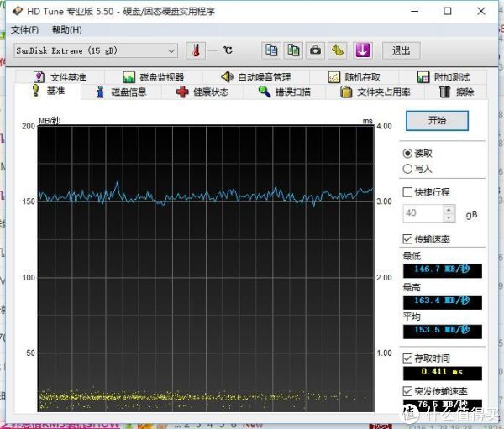Select the 写入 write radio button
504x429 pixels.
coord(407,169)
